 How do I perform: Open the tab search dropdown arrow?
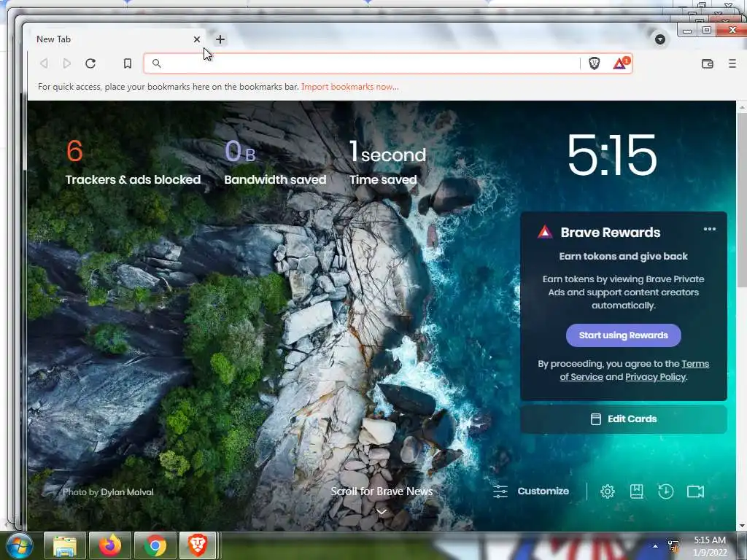click(x=659, y=39)
